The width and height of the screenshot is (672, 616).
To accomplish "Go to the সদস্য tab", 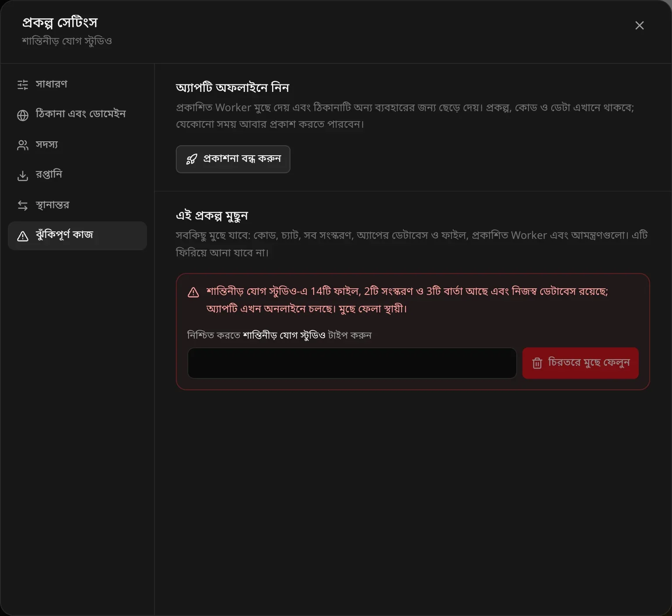I will click(77, 145).
